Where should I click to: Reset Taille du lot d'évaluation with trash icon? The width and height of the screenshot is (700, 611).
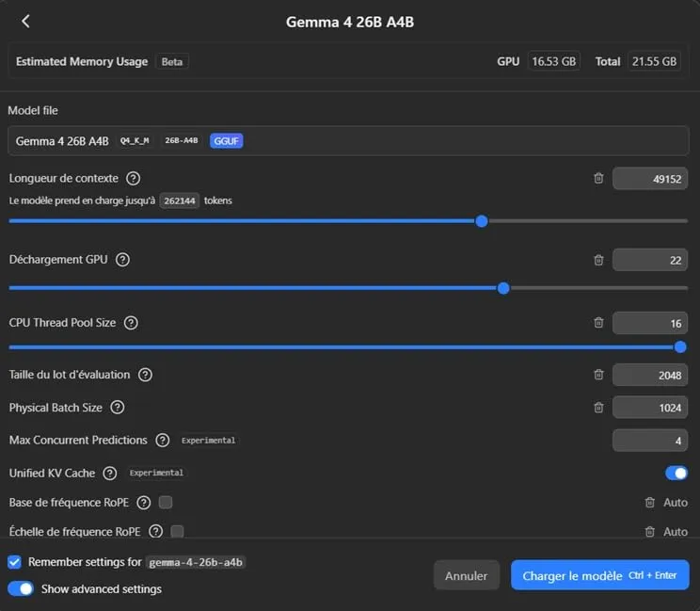(x=598, y=375)
